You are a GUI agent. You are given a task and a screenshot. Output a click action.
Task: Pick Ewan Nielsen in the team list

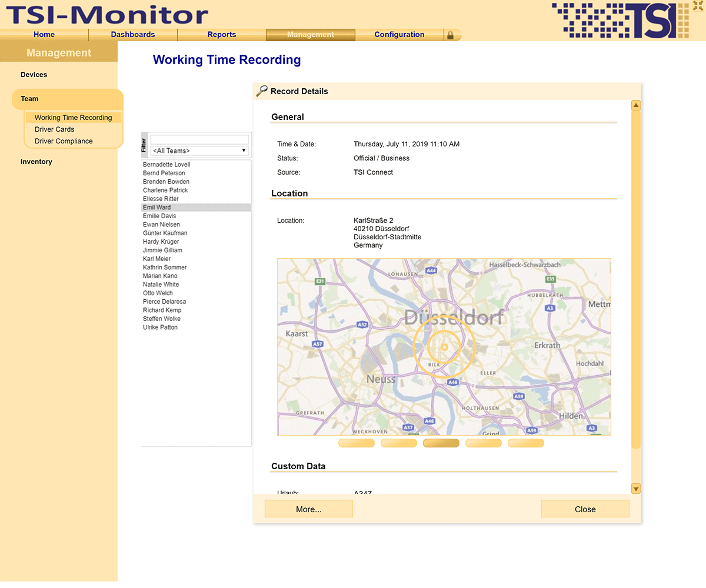click(x=197, y=225)
